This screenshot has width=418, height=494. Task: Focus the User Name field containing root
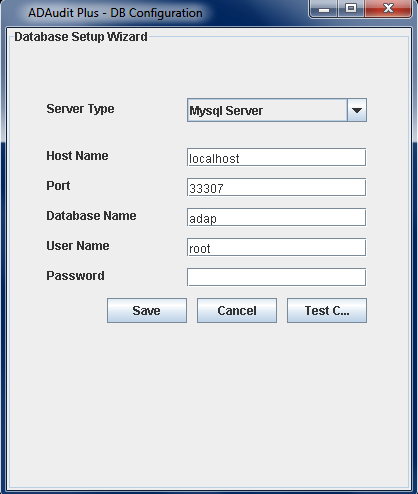pos(276,247)
